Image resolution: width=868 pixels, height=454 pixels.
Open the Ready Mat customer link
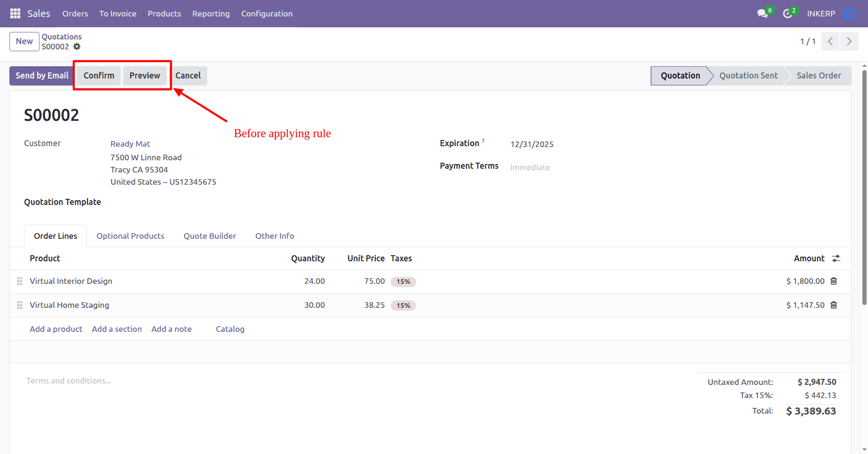coord(130,144)
